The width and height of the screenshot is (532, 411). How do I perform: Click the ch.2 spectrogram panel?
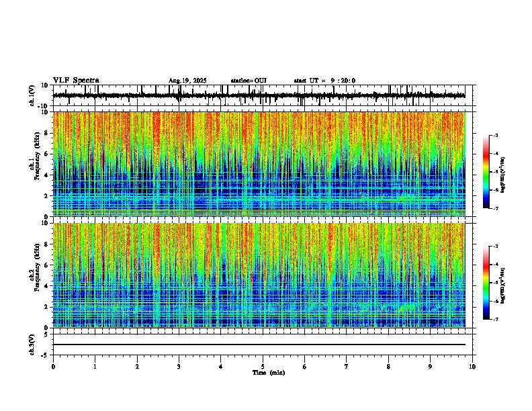[259, 275]
